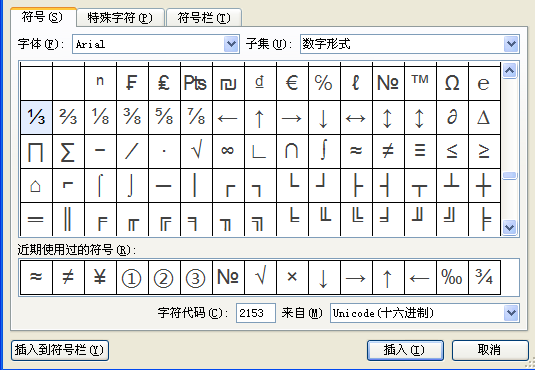Viewport: 535px width, 370px height.
Task: Pick the per mille sign in recent symbols
Action: 452,277
